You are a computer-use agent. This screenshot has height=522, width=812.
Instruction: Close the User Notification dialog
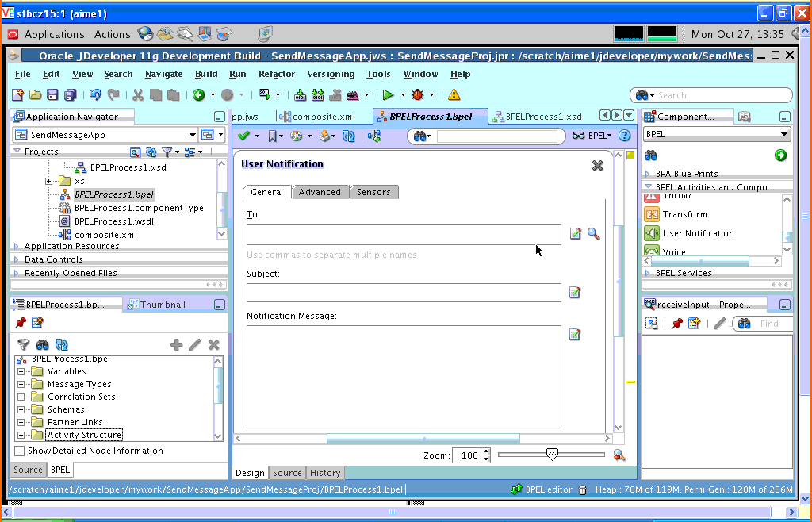(x=598, y=166)
